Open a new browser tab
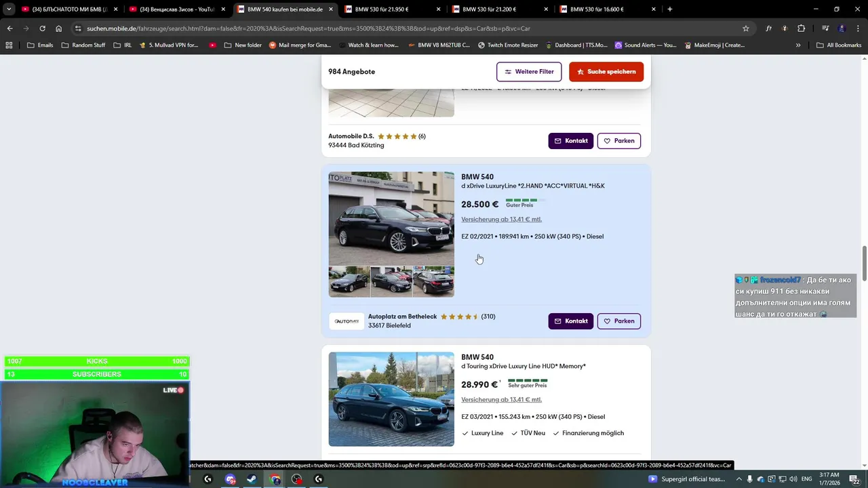 coord(670,9)
